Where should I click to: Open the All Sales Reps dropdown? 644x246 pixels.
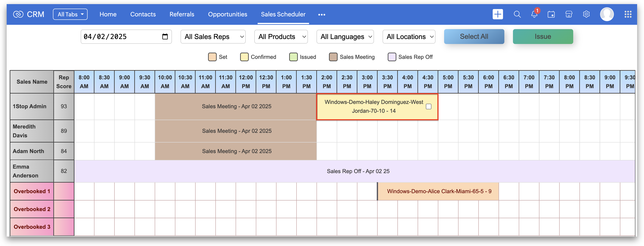pyautogui.click(x=213, y=37)
